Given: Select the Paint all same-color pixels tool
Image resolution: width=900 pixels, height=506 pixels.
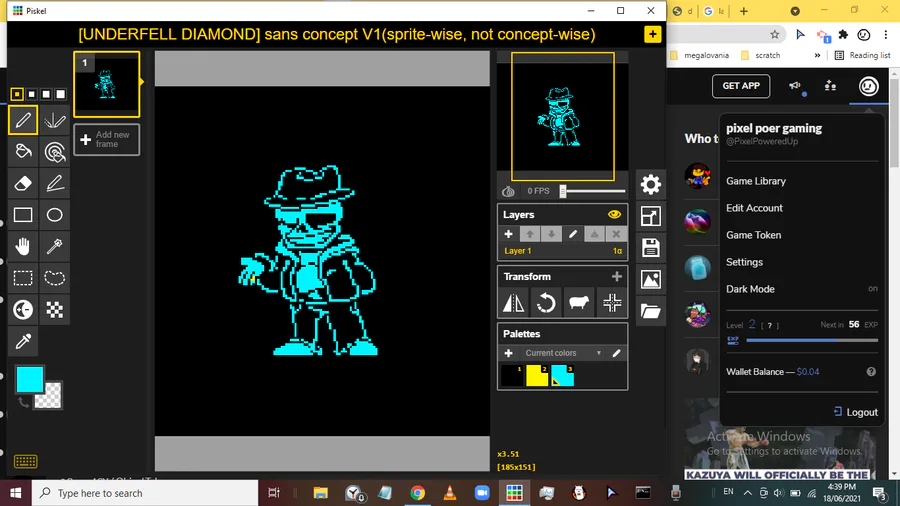Looking at the screenshot, I should coord(55,151).
